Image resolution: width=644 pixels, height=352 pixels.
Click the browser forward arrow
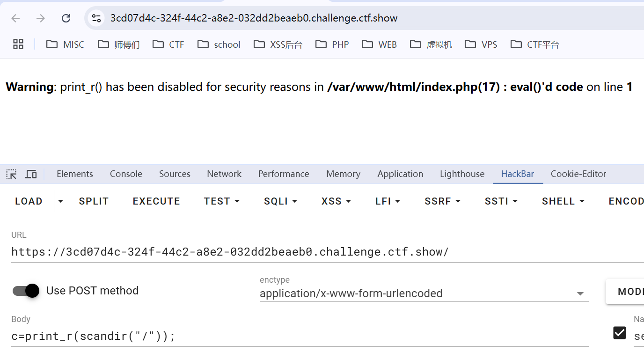(41, 18)
